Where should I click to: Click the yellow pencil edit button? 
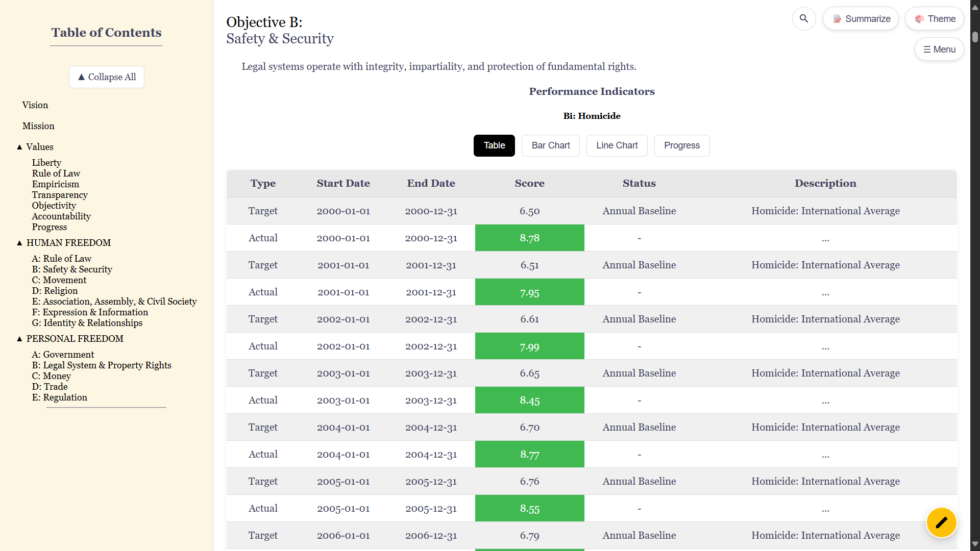(941, 522)
